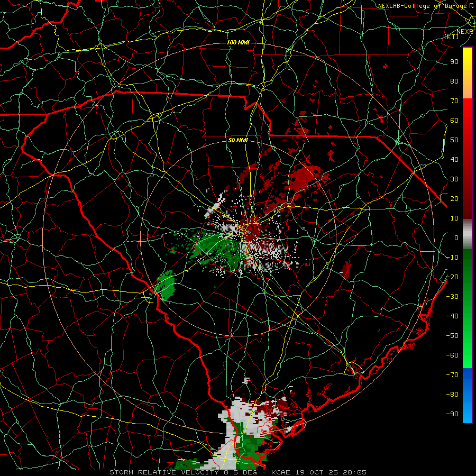
Task: Click the -20 value on the velocity scale
Action: (452, 277)
